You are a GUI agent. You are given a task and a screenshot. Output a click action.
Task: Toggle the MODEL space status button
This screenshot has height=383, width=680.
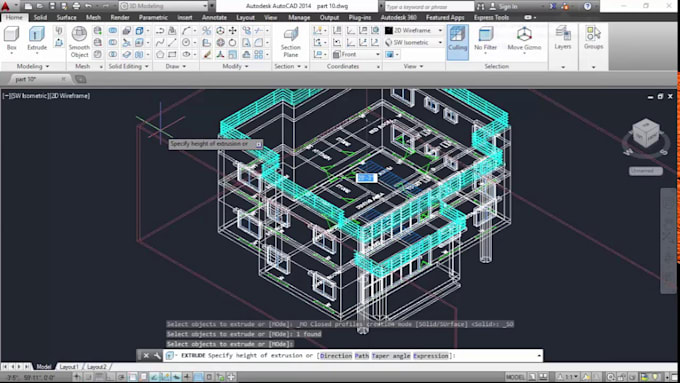515,377
